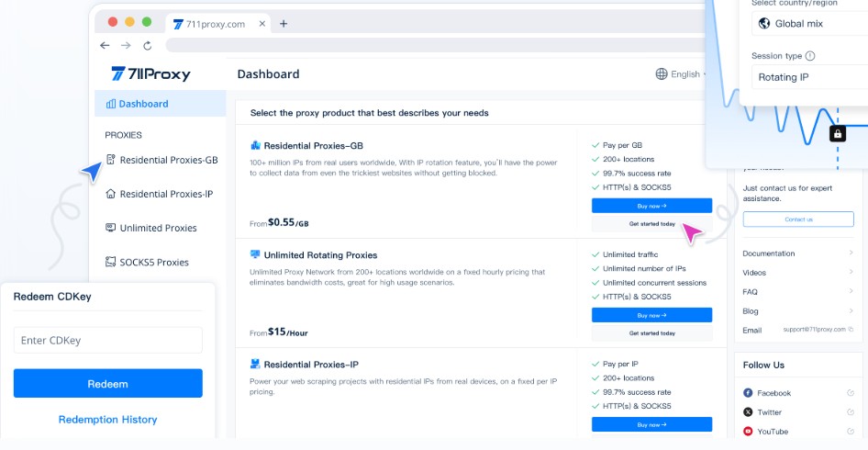
Task: Expand Videos with its chevron arrow
Action: coord(851,272)
